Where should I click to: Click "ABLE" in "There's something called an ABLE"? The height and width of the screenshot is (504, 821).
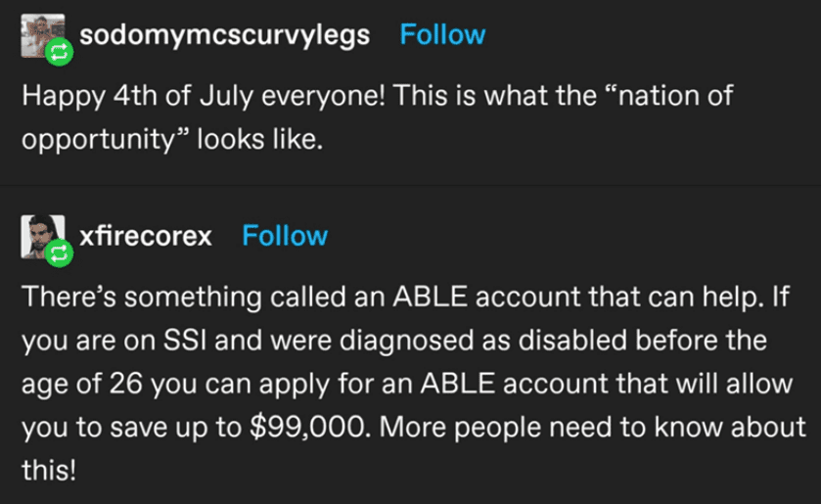(x=430, y=297)
